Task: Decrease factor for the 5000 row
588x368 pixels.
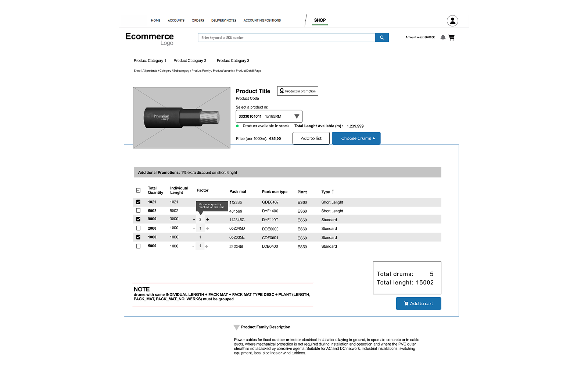Action: pyautogui.click(x=193, y=247)
